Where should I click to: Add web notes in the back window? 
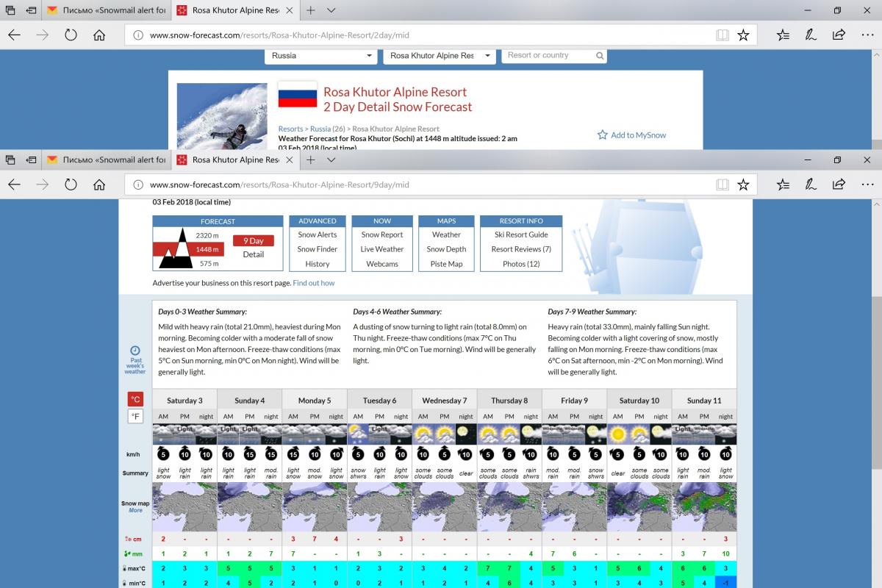click(811, 35)
